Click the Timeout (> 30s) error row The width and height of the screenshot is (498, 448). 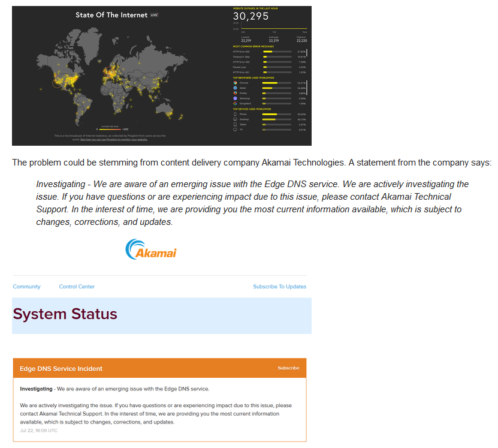269,57
